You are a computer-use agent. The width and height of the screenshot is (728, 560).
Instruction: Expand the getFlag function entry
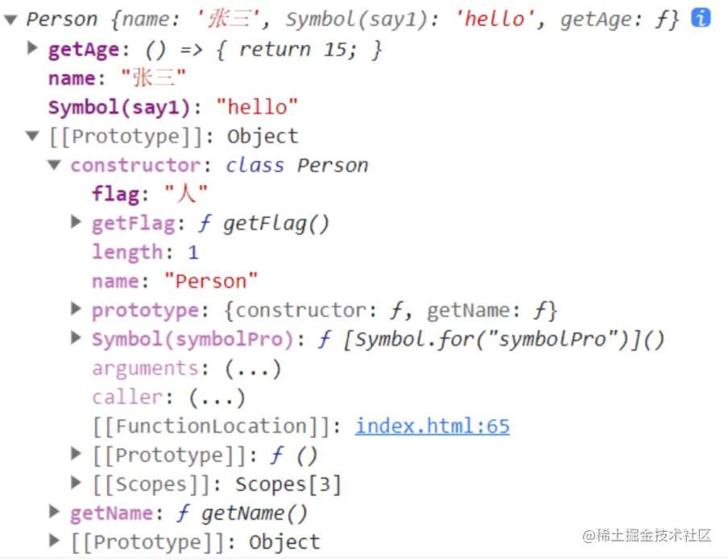(x=76, y=222)
